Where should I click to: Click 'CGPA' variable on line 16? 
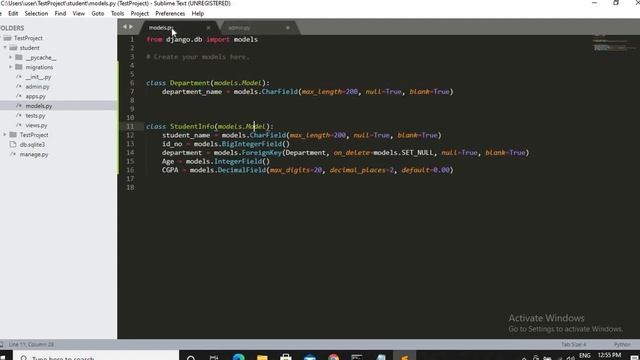click(x=170, y=170)
